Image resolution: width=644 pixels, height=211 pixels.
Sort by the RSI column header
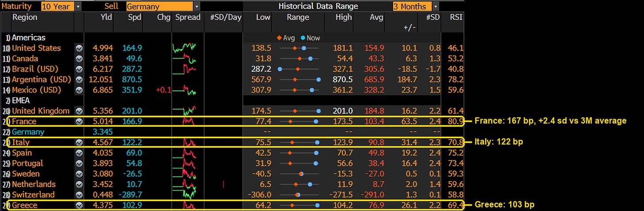point(456,17)
